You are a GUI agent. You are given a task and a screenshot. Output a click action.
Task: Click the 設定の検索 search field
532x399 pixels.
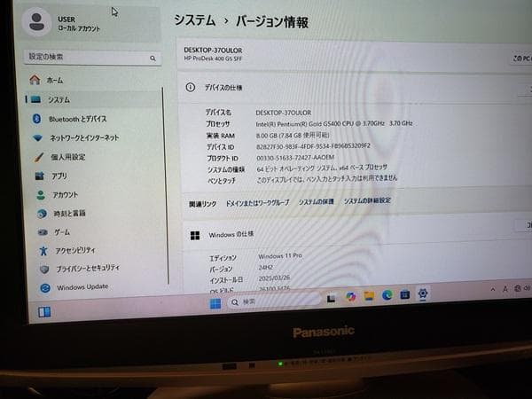click(92, 58)
